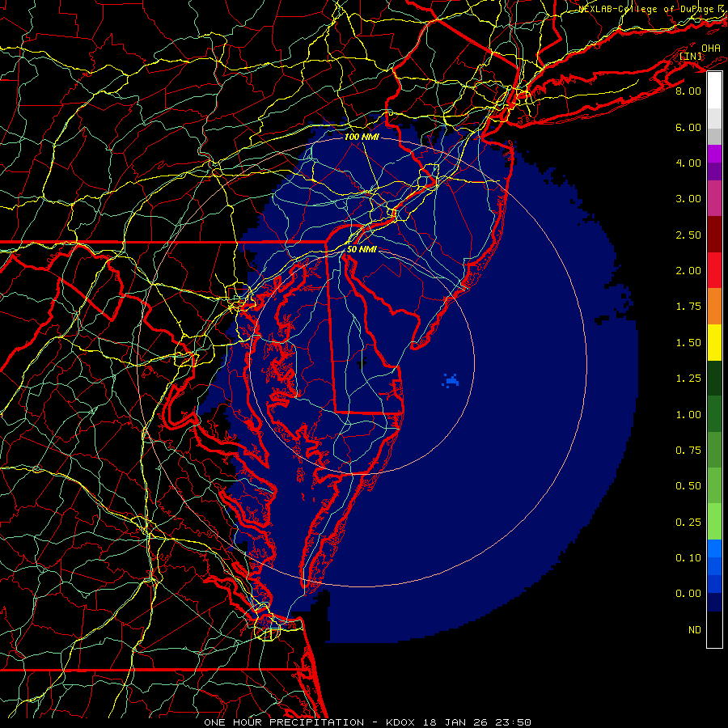
Task: Click the bright magenta legend swatch
Action: 714,154
